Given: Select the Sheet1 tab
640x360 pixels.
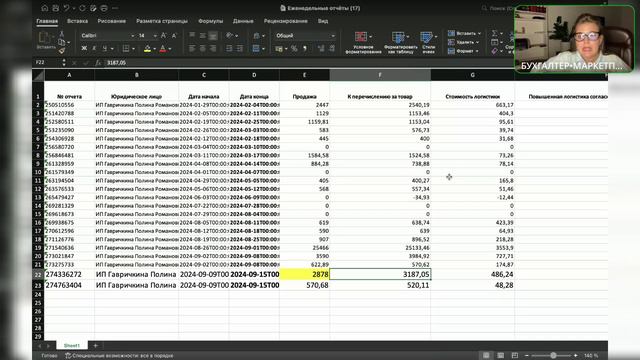Looking at the screenshot, I should (x=72, y=346).
